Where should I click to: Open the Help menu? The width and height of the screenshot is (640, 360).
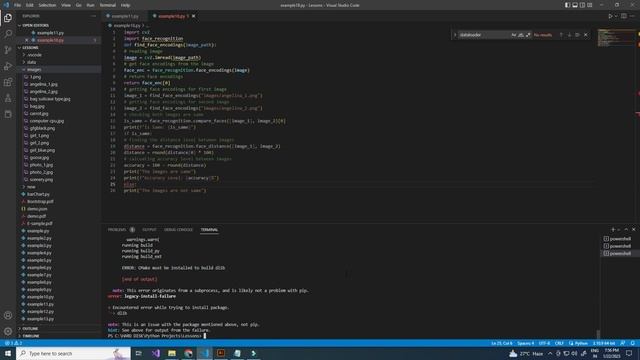tap(125, 5)
